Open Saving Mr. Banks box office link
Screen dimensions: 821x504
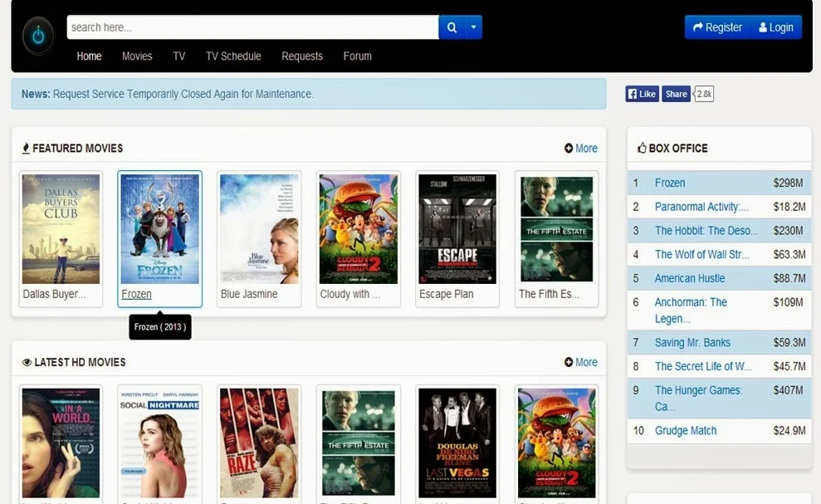pyautogui.click(x=692, y=343)
